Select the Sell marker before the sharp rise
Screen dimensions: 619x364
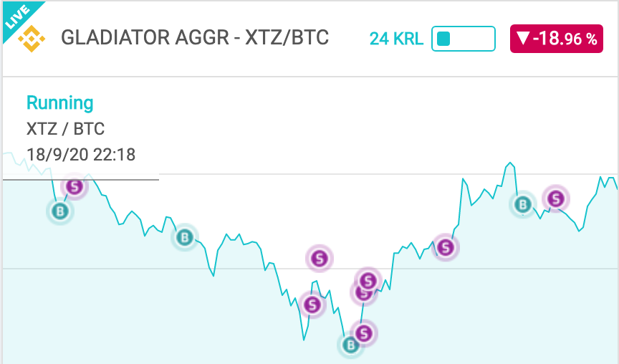coord(446,247)
